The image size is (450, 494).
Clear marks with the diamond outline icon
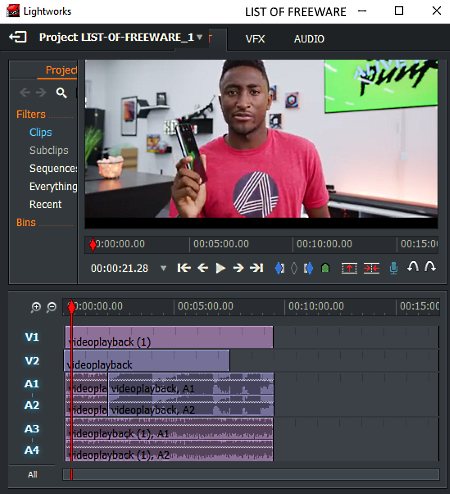(x=294, y=268)
